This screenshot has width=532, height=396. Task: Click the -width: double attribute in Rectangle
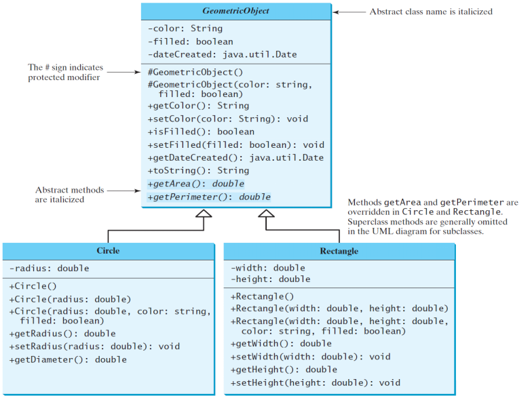pyautogui.click(x=267, y=268)
